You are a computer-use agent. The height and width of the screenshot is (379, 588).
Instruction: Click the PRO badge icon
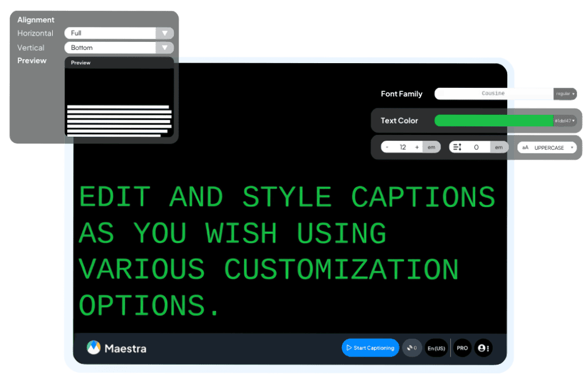pyautogui.click(x=462, y=348)
